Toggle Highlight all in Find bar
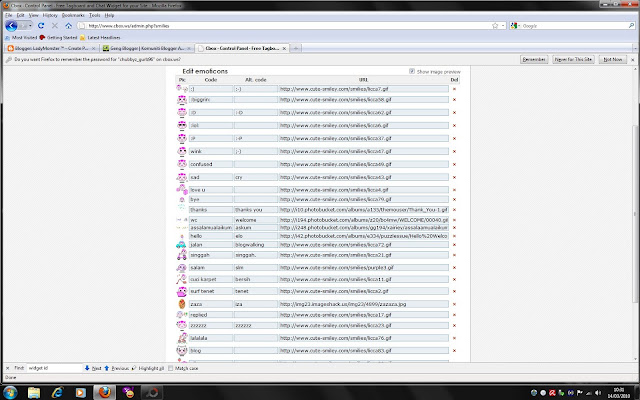The width and height of the screenshot is (640, 400). pyautogui.click(x=148, y=368)
